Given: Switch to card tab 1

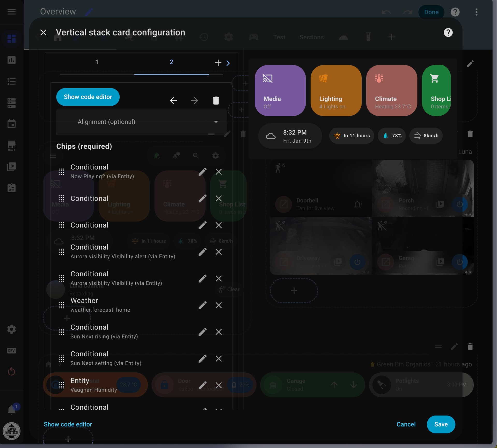Looking at the screenshot, I should click(97, 62).
